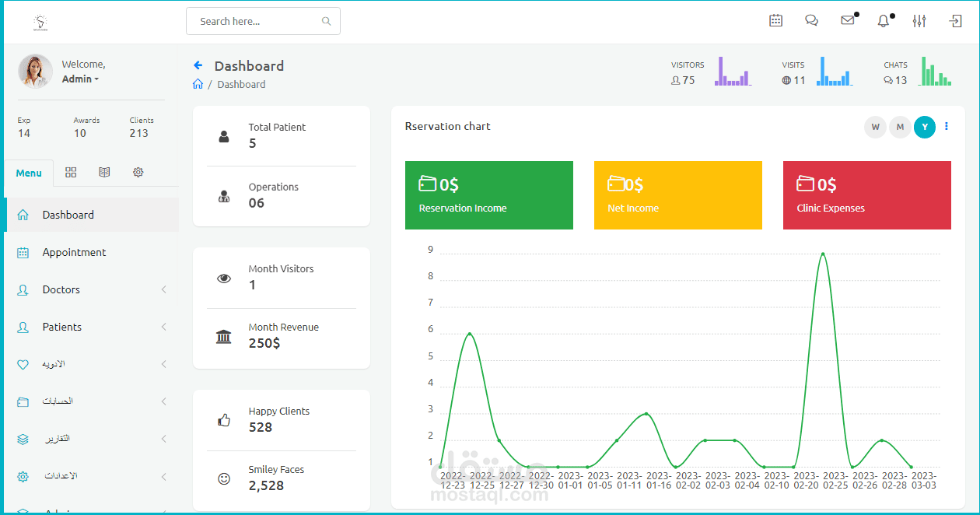Image resolution: width=980 pixels, height=515 pixels.
Task: Click the Smiley Faces smile icon
Action: pyautogui.click(x=224, y=479)
